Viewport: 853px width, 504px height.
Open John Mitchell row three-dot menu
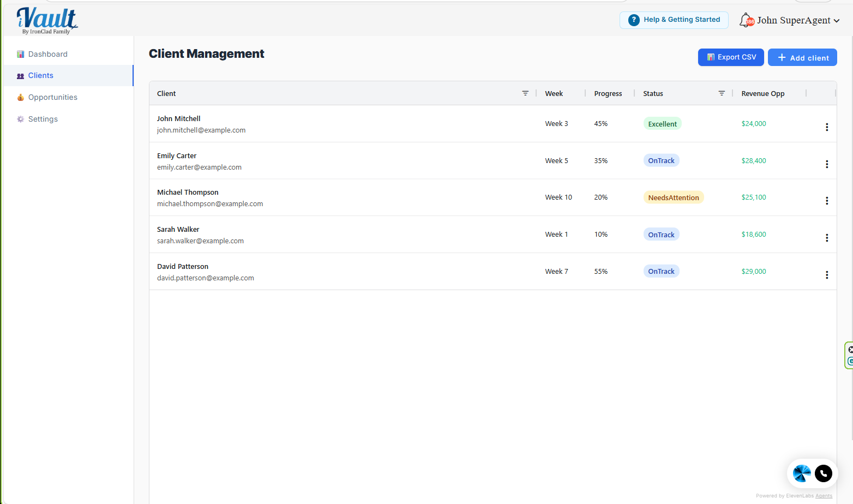coord(827,127)
